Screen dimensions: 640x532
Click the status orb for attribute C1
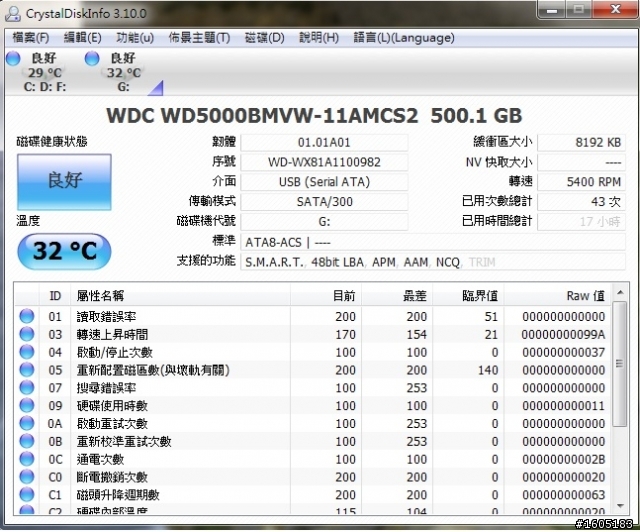27,494
